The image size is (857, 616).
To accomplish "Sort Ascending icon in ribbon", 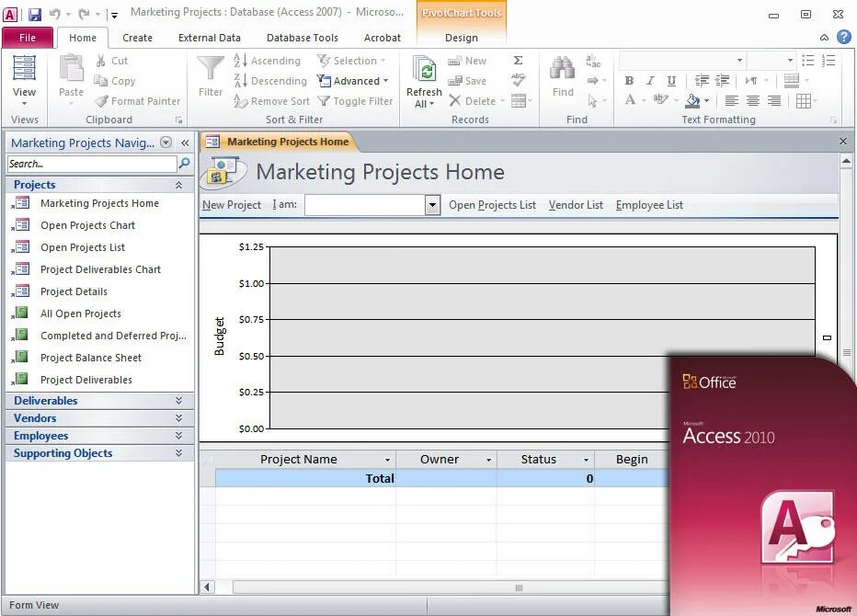I will coord(241,61).
